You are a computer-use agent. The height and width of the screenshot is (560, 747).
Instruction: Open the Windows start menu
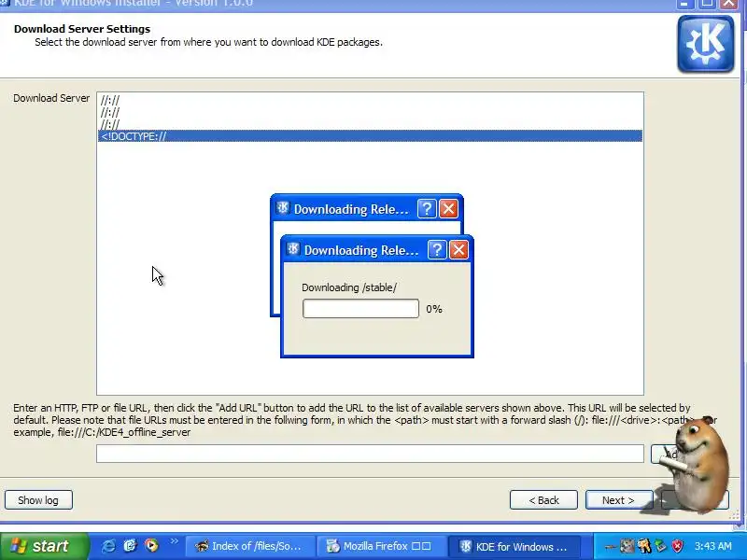click(x=44, y=546)
